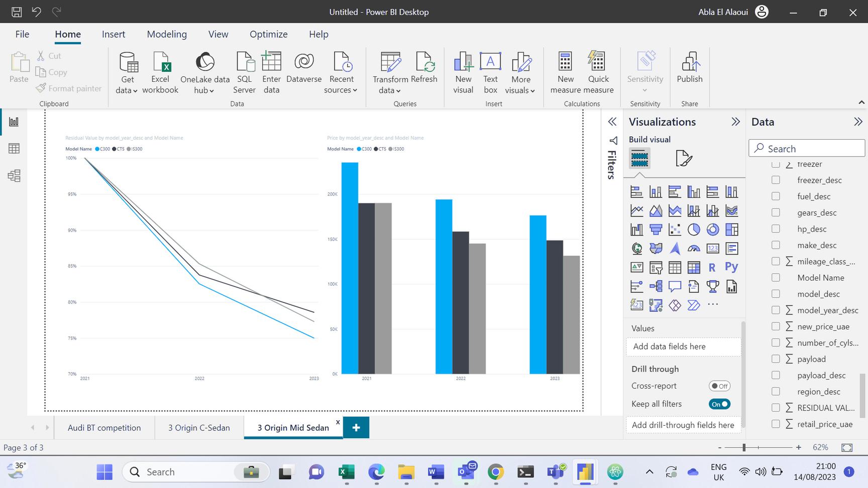Click the zoom in plus button
868x488 pixels.
click(x=799, y=447)
